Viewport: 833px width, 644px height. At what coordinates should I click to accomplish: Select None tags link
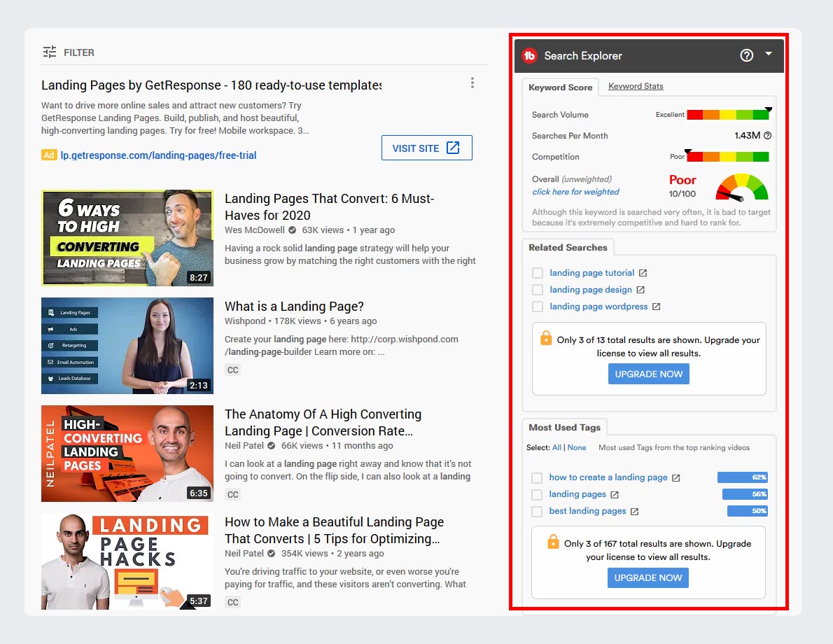pos(576,447)
